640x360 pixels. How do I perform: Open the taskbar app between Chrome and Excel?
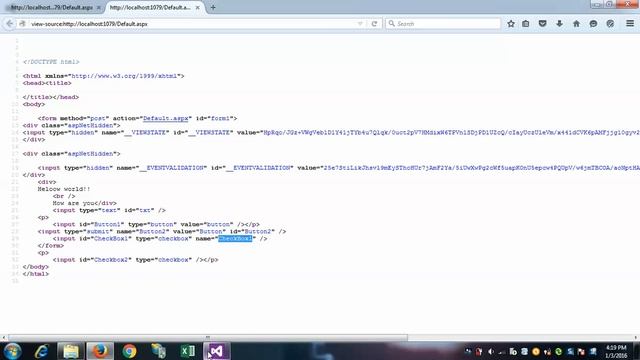[158, 351]
